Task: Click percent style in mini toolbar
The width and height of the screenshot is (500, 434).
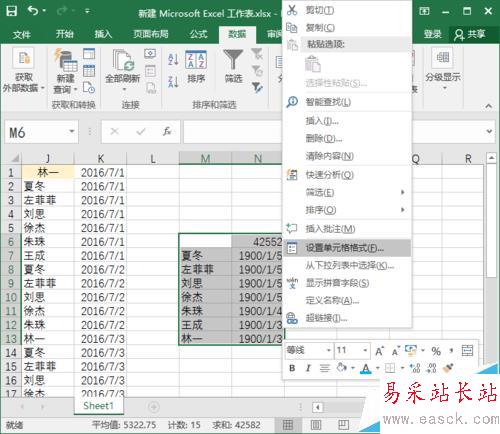Action: pos(436,351)
